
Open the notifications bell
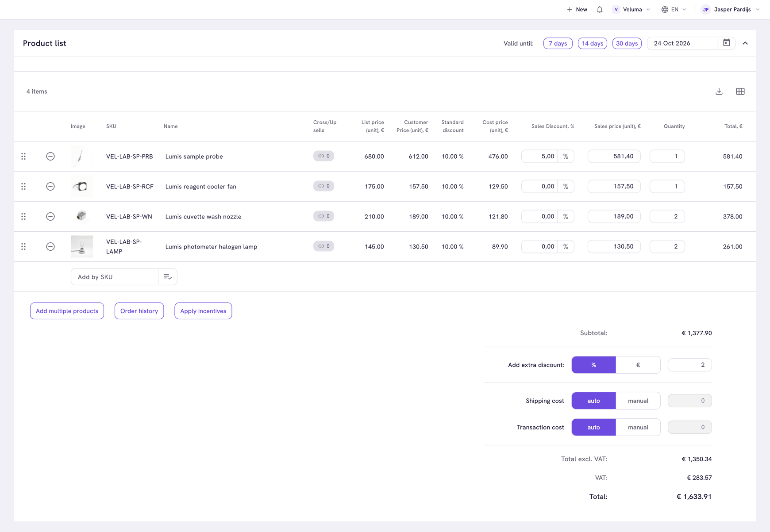(600, 9)
